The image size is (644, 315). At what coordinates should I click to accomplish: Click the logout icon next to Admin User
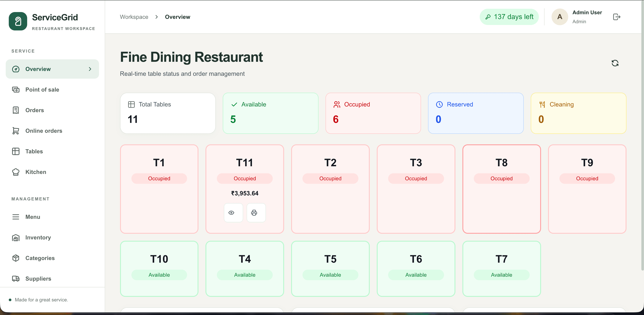click(616, 17)
